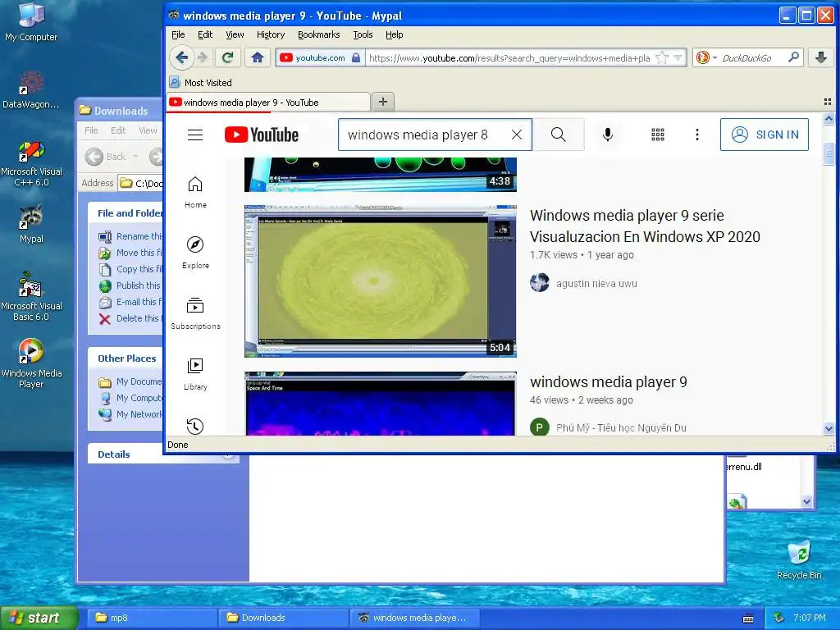Click the 5:04 video thumbnail
The width and height of the screenshot is (840, 630).
click(381, 281)
